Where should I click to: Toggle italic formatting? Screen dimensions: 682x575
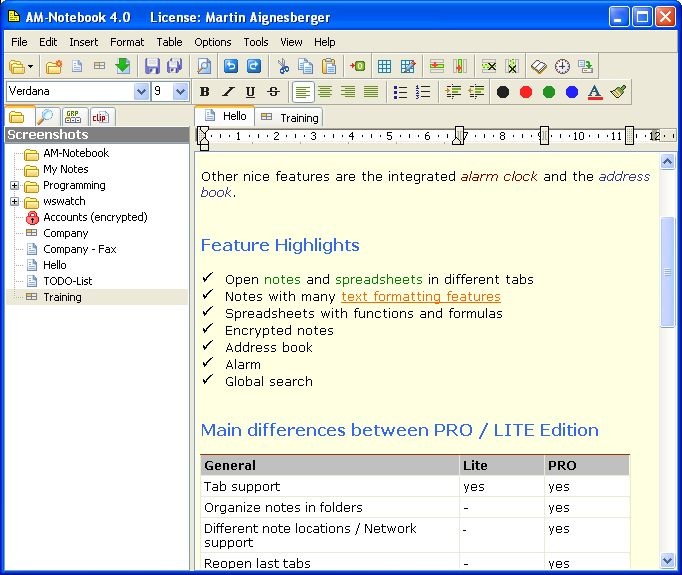click(x=227, y=92)
